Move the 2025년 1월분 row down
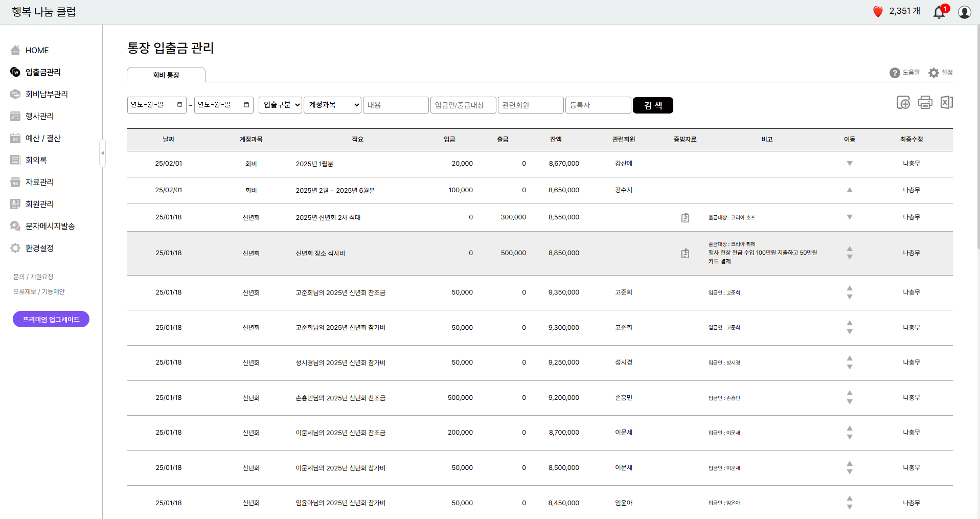Image resolution: width=980 pixels, height=519 pixels. (849, 164)
